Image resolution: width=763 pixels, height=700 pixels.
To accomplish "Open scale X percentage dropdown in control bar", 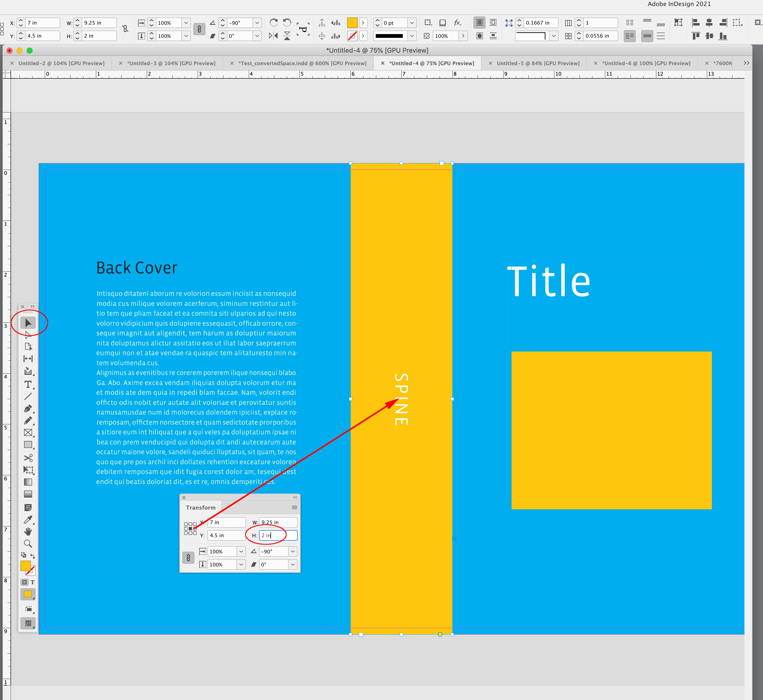I will coord(186,23).
